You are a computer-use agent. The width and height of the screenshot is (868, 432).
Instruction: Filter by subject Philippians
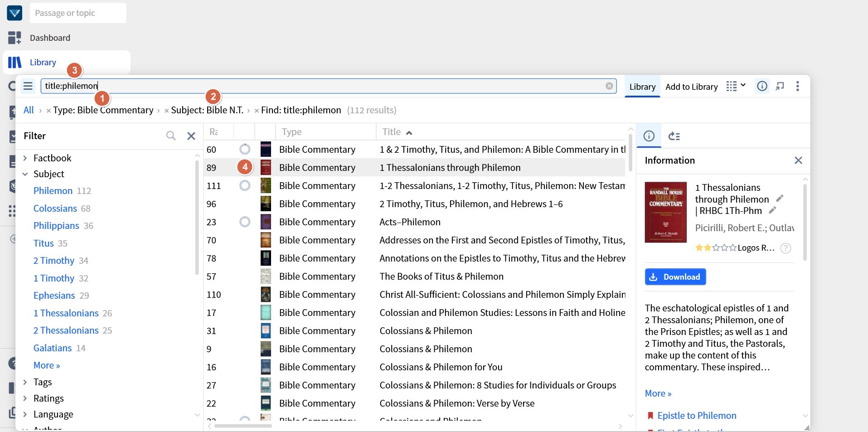point(56,226)
